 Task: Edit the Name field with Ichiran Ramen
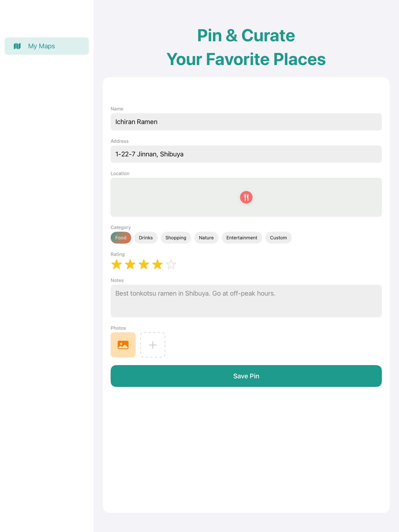tap(246, 122)
